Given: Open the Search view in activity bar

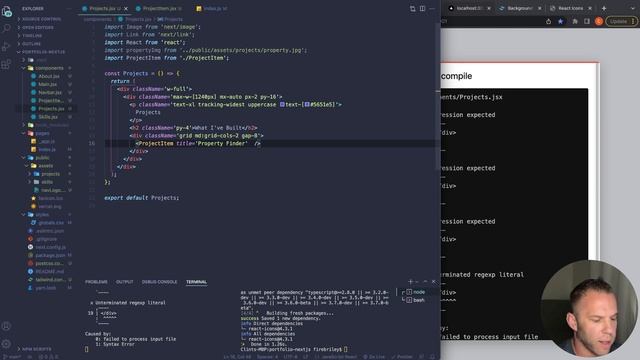Looking at the screenshot, I should (x=7, y=28).
